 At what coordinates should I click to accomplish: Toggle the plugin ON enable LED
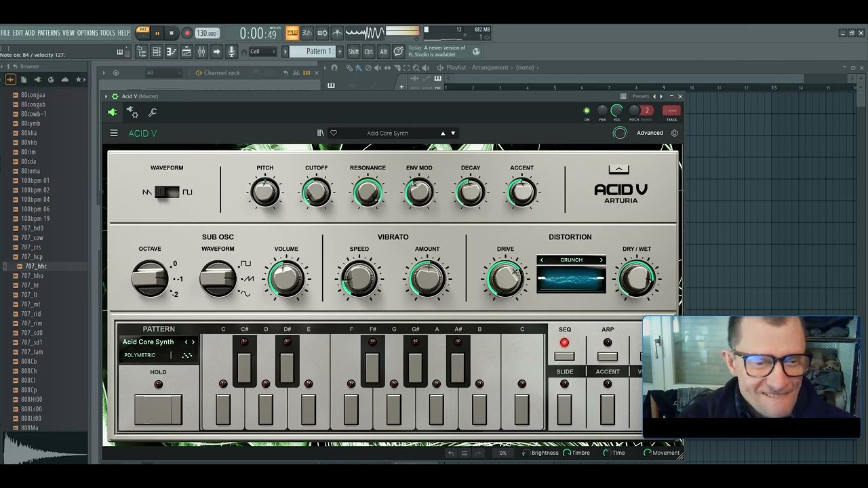(x=587, y=110)
